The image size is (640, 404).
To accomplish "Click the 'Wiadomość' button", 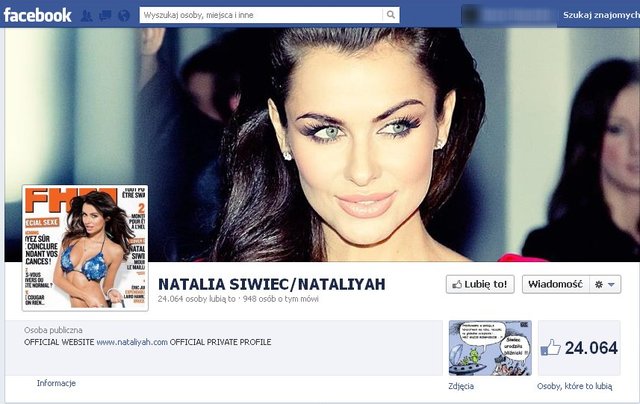I will (x=556, y=284).
